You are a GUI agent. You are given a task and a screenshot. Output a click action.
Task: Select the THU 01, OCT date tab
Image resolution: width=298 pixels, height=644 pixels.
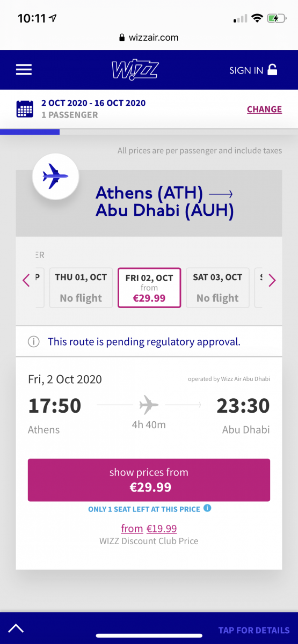point(81,288)
